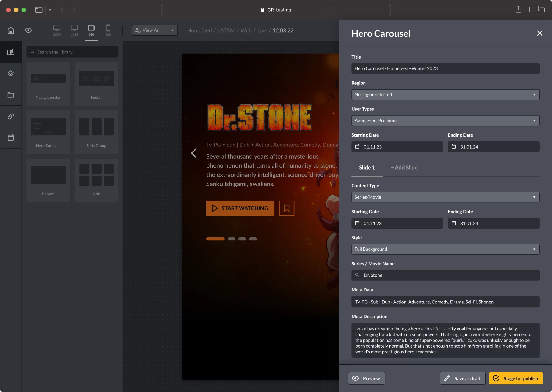Viewport: 552px width, 392px height.
Task: Edit the Meta Data field
Action: [445, 302]
